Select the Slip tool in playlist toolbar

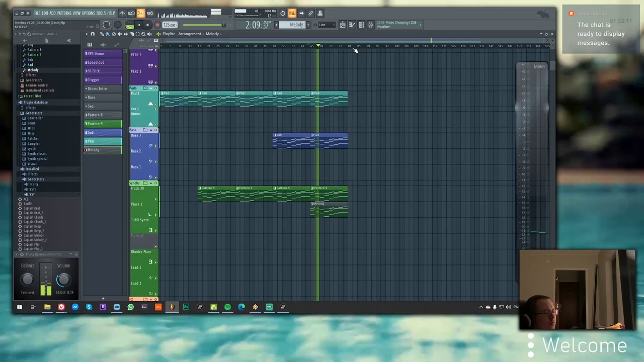(126, 34)
